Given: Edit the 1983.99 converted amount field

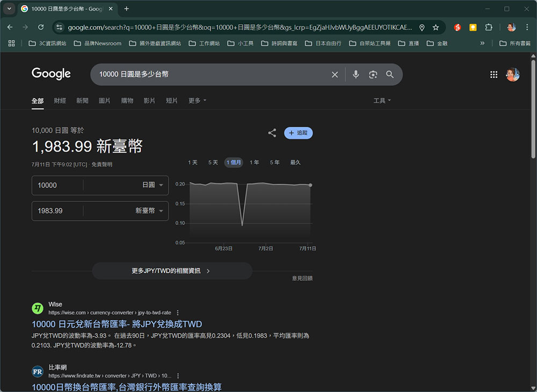Looking at the screenshot, I should coord(57,211).
